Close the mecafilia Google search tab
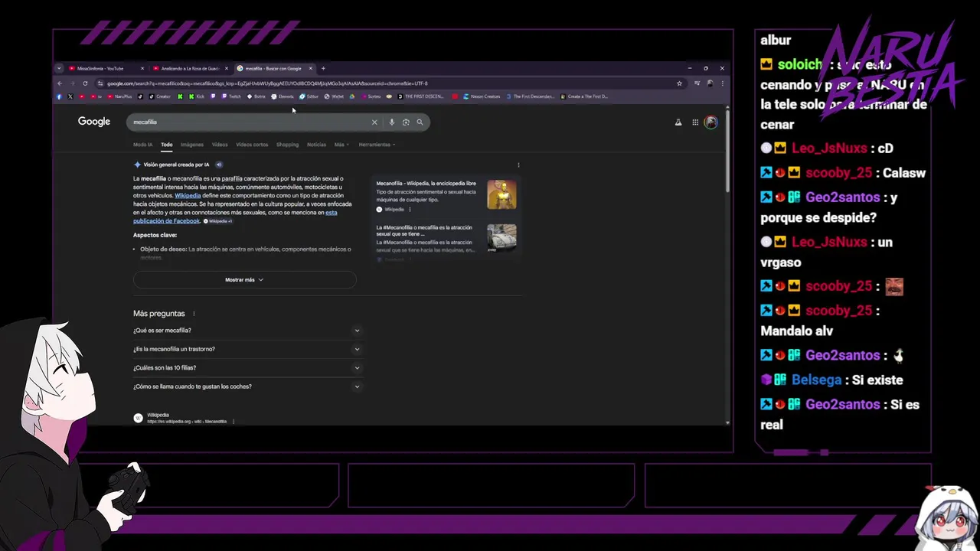This screenshot has width=980, height=551. (310, 68)
